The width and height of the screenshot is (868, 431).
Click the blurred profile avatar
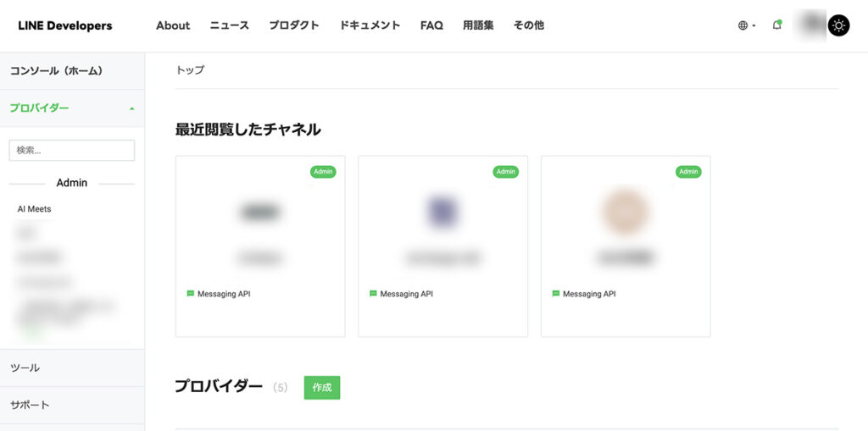click(x=810, y=25)
